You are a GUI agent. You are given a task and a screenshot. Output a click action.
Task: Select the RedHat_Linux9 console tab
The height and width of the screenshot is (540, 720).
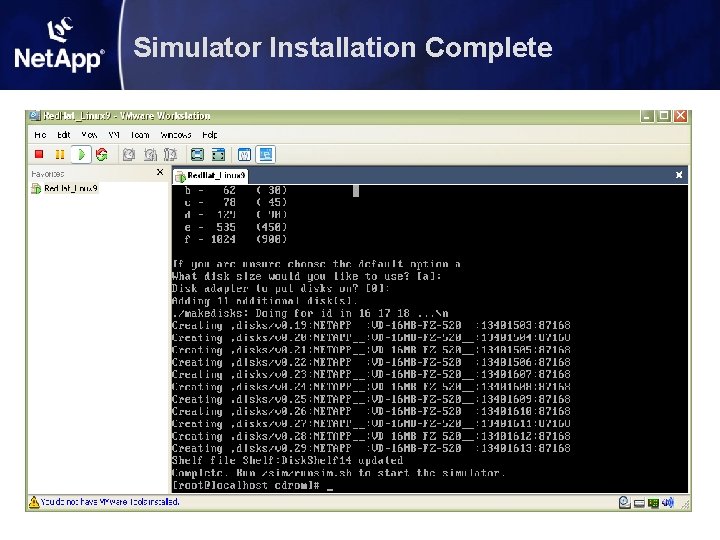tap(211, 176)
